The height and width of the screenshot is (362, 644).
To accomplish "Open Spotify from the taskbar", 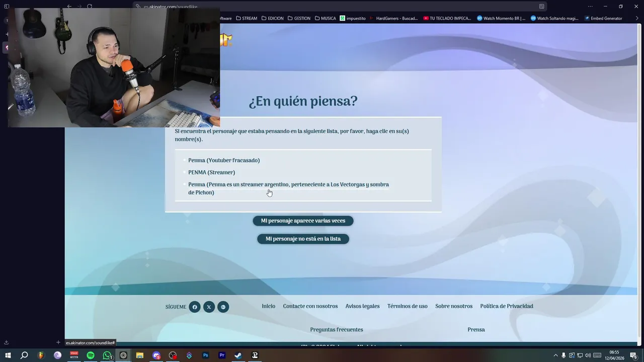I will click(91, 355).
